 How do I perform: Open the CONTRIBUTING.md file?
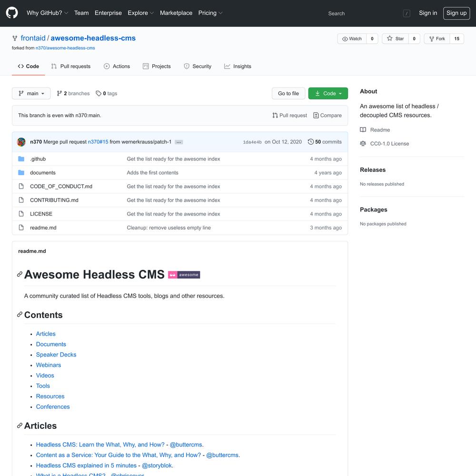pos(54,200)
